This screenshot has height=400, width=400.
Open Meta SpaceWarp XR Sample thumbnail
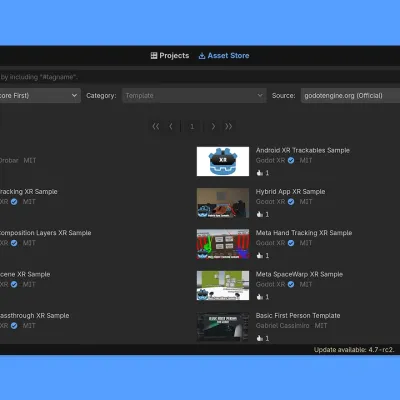[223, 285]
